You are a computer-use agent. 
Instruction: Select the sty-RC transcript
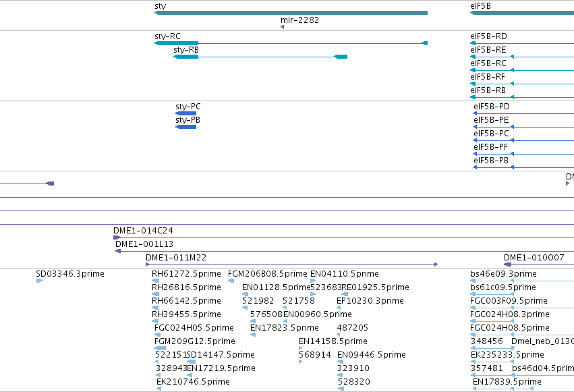291,43
